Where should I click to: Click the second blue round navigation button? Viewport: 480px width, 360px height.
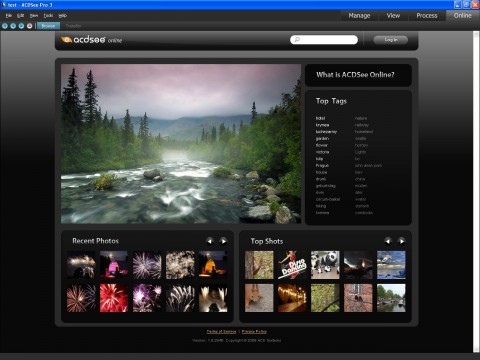[x=13, y=26]
